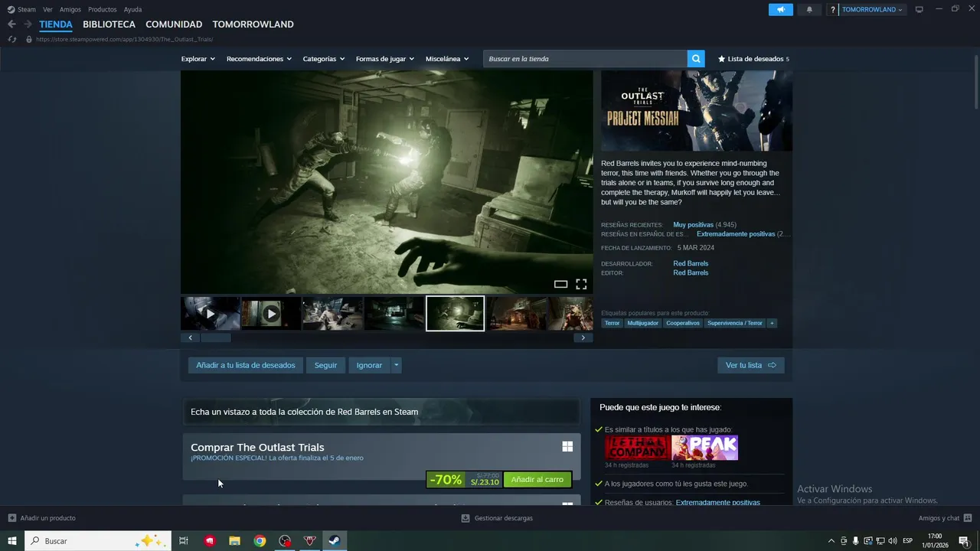Expand the Miscelánea dropdown

tap(447, 59)
